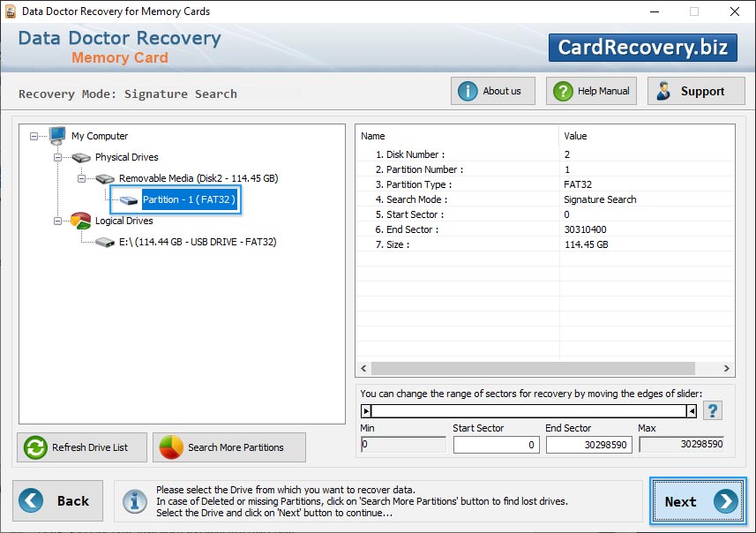Click the Physical Drives disk icon
The width and height of the screenshot is (756, 533).
pyautogui.click(x=81, y=158)
